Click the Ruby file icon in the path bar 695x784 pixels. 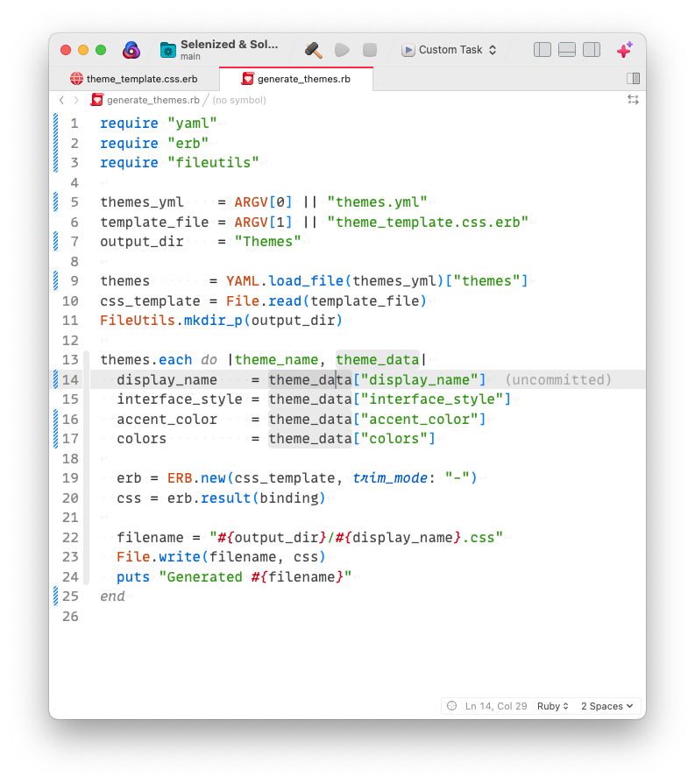pos(97,100)
